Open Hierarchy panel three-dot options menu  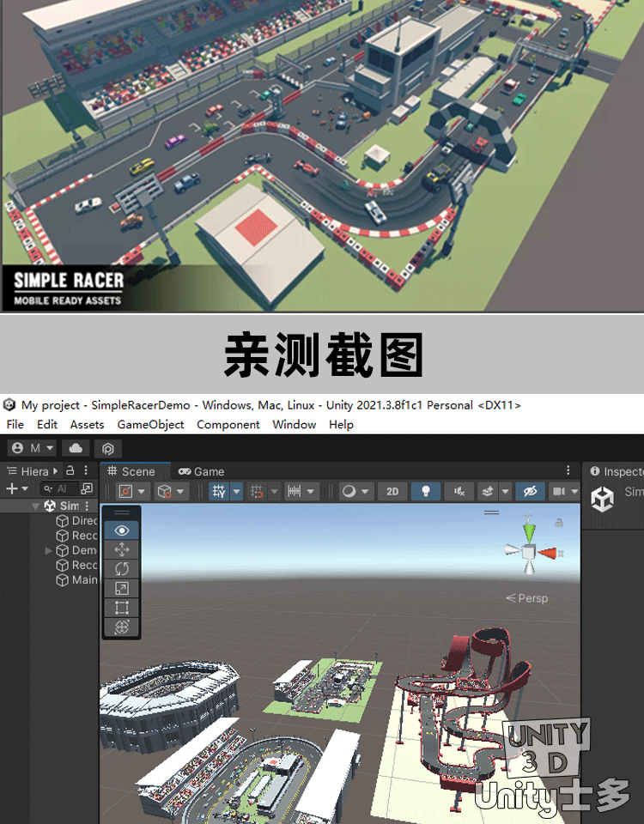click(86, 470)
